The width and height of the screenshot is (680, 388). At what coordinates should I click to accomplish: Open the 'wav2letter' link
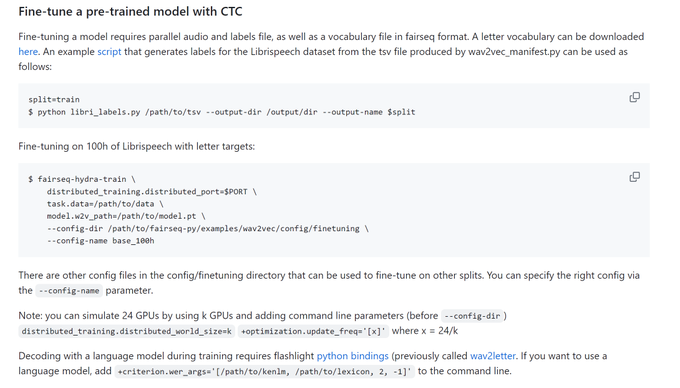coord(493,356)
